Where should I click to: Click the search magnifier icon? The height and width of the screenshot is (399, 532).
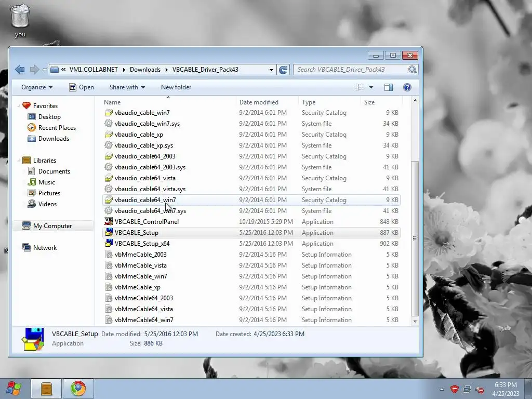tap(412, 70)
